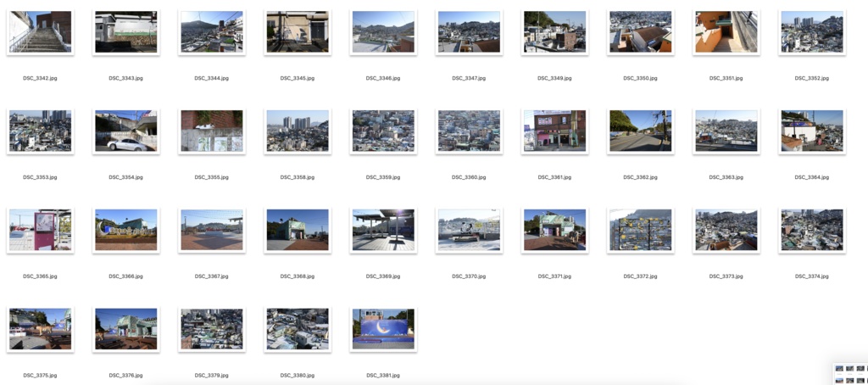Select the DSC_3364.jpg thumbnail
The height and width of the screenshot is (385, 868).
pos(812,131)
